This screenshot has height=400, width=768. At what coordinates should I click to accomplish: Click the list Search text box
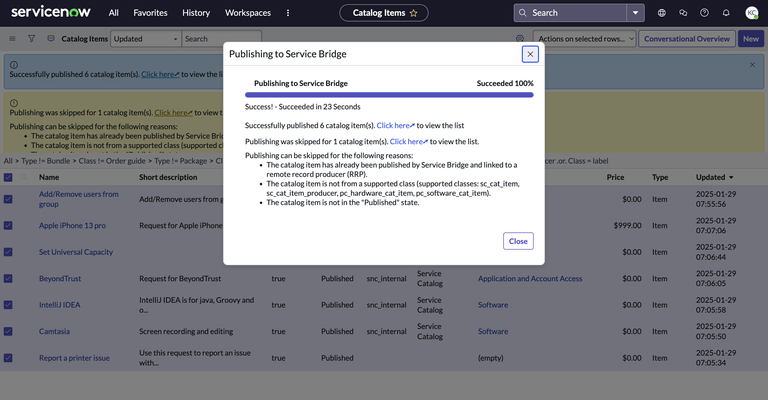click(x=221, y=39)
